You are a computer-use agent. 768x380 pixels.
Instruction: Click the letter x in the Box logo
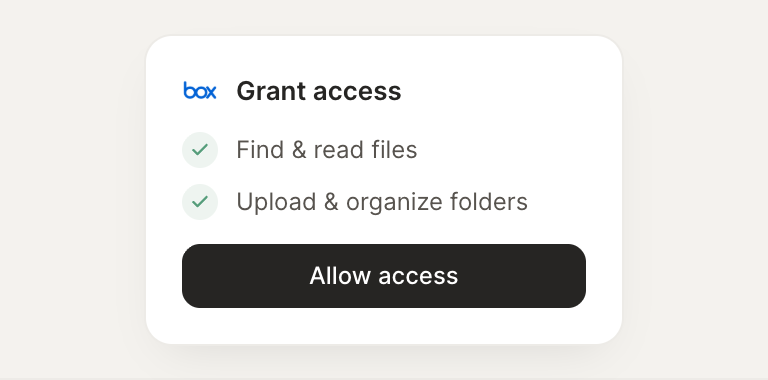(x=211, y=93)
